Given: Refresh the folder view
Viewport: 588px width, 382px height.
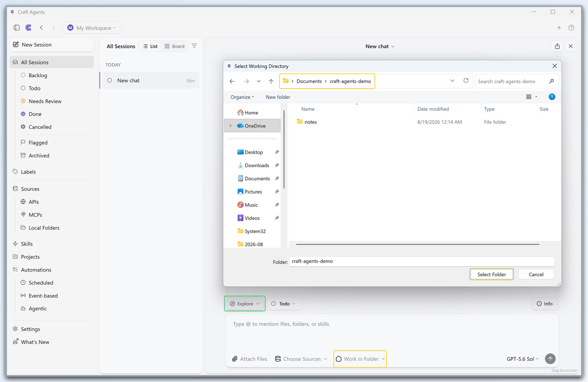Looking at the screenshot, I should [466, 81].
